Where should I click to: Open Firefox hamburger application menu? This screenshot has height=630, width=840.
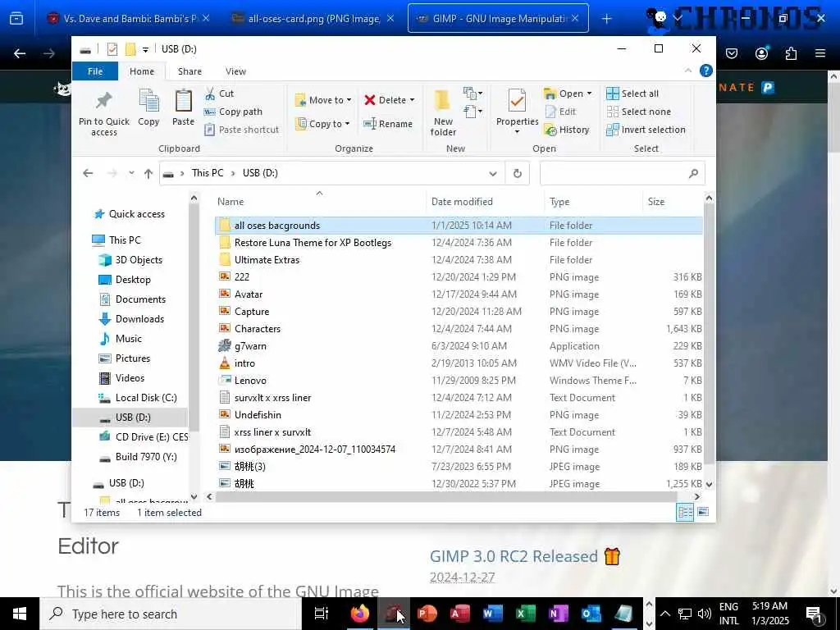[x=819, y=53]
